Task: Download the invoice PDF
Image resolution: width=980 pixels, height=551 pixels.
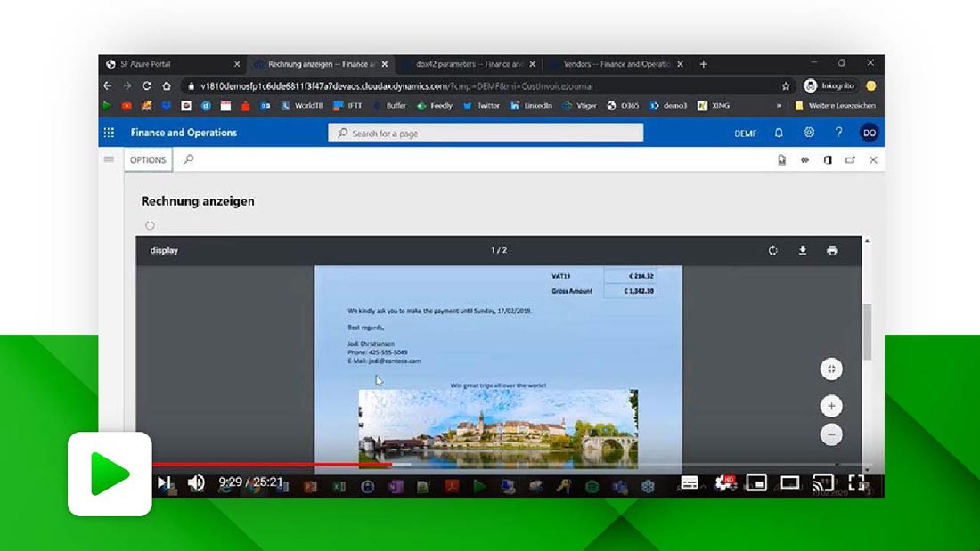Action: [803, 250]
